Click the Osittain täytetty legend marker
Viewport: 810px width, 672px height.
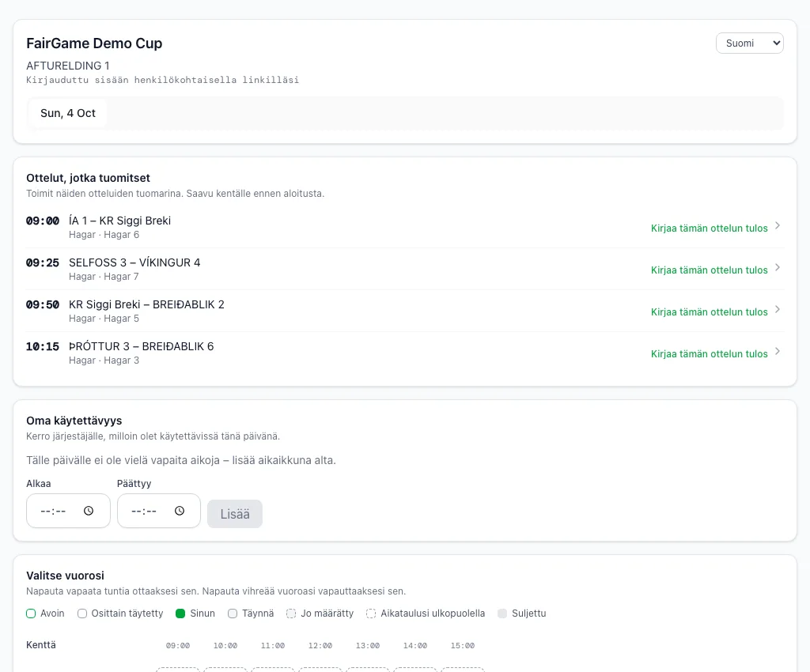(82, 613)
